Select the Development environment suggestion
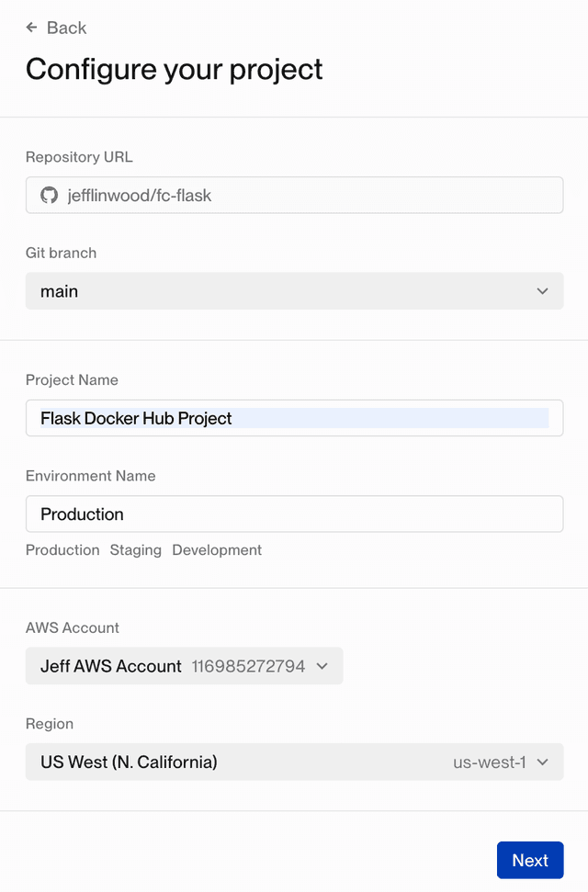The height and width of the screenshot is (892, 588). point(217,550)
